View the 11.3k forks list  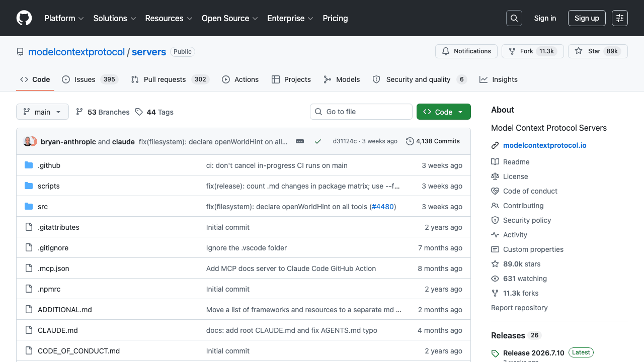pos(515,293)
